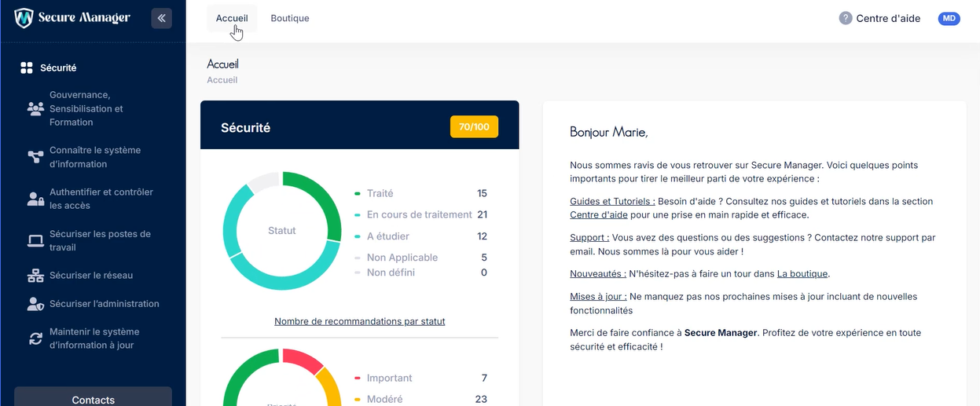Click the Connaître le système network icon
Screen dimensions: 980x406
click(35, 157)
